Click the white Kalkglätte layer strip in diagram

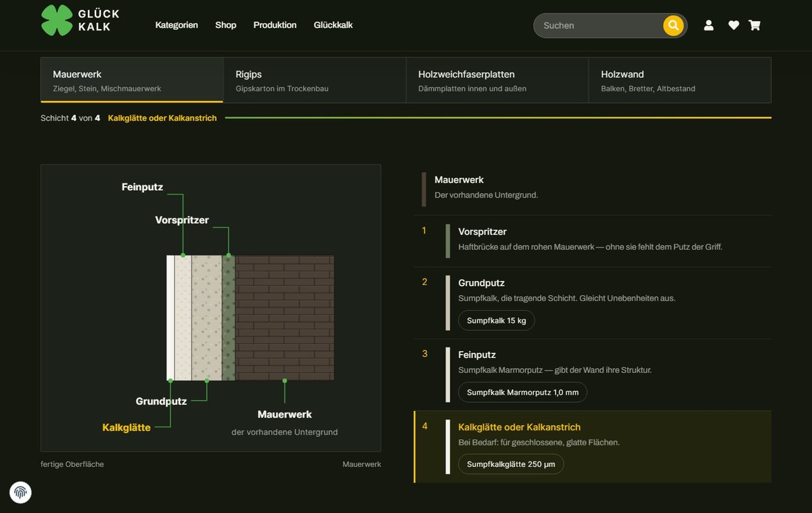coord(171,318)
